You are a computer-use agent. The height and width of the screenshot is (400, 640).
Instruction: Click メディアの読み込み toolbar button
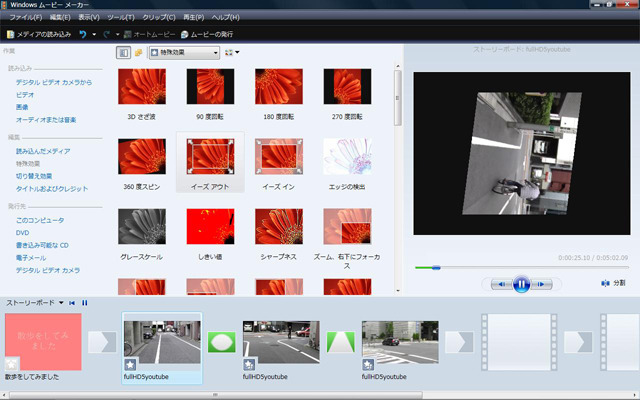pos(39,34)
